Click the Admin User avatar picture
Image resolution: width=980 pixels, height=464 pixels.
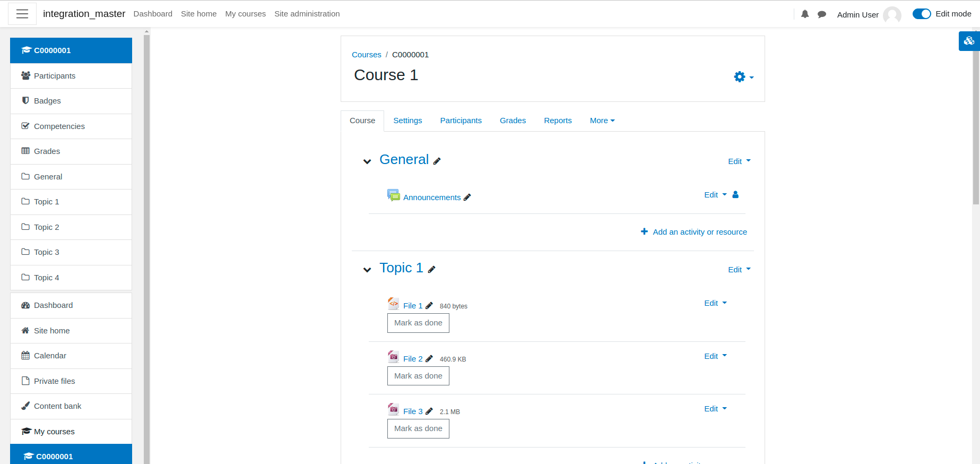[x=892, y=15]
